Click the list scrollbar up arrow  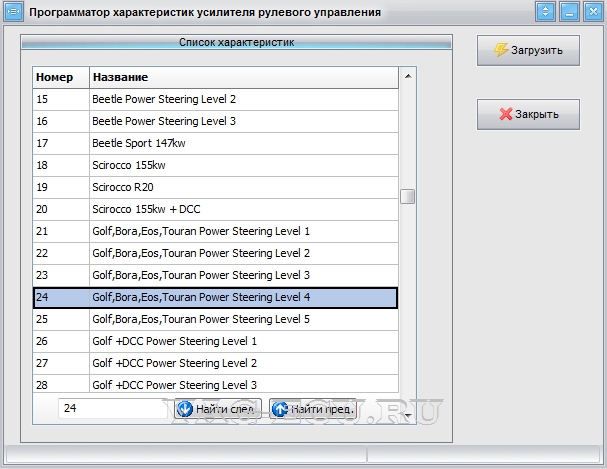coord(408,76)
